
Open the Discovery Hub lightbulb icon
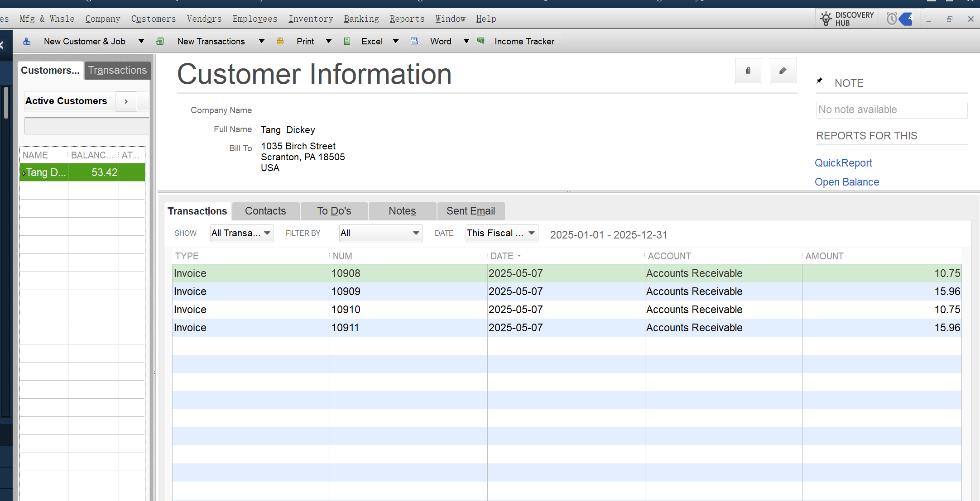point(826,19)
